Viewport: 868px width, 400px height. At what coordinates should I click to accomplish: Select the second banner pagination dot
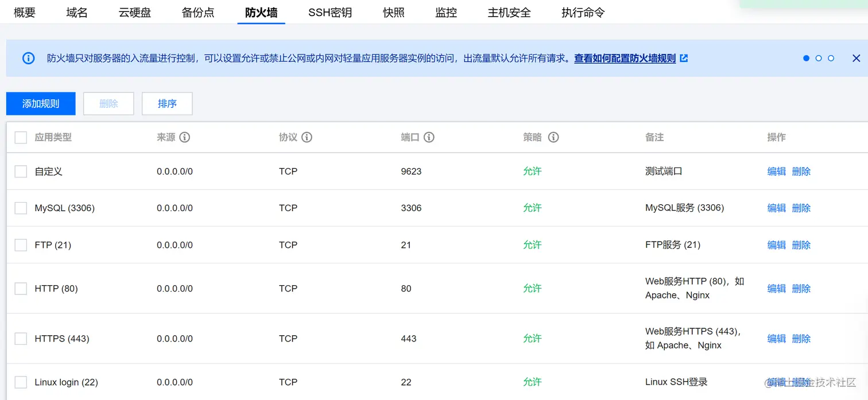pyautogui.click(x=819, y=58)
